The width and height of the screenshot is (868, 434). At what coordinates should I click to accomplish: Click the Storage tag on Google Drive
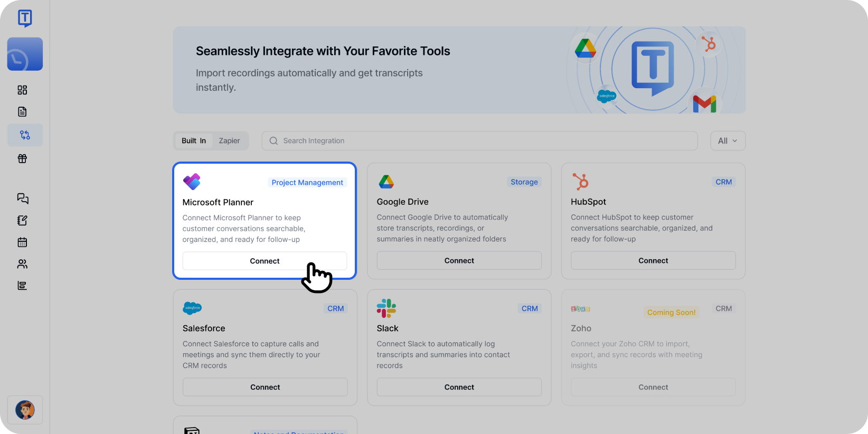pos(524,182)
